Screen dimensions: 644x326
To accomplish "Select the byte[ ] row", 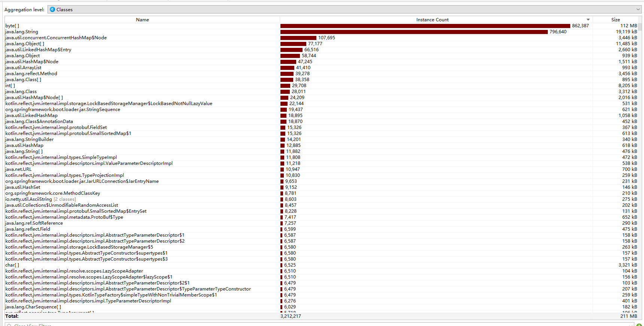I will point(321,26).
